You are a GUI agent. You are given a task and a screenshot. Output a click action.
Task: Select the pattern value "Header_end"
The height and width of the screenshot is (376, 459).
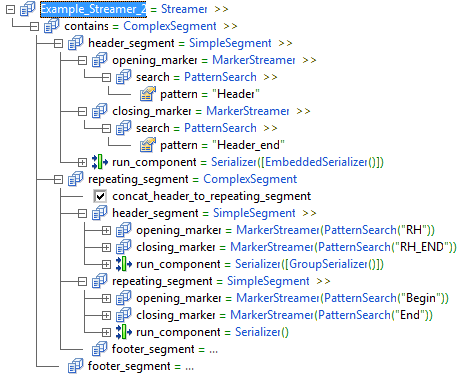coord(248,145)
